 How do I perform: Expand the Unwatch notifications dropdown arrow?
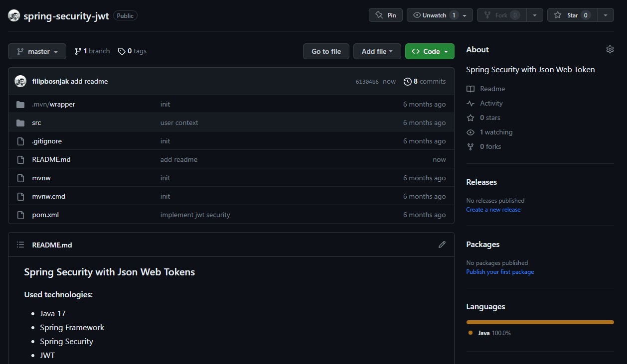point(465,15)
